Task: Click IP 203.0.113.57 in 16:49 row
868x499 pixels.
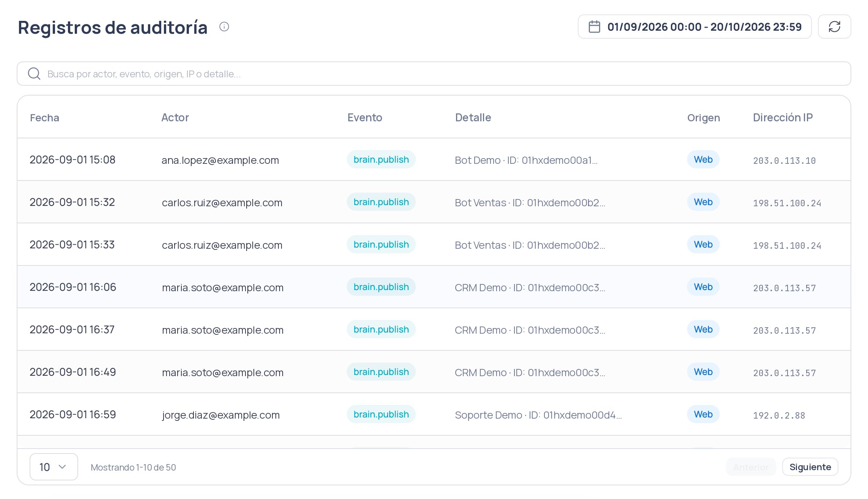Action: click(x=784, y=373)
